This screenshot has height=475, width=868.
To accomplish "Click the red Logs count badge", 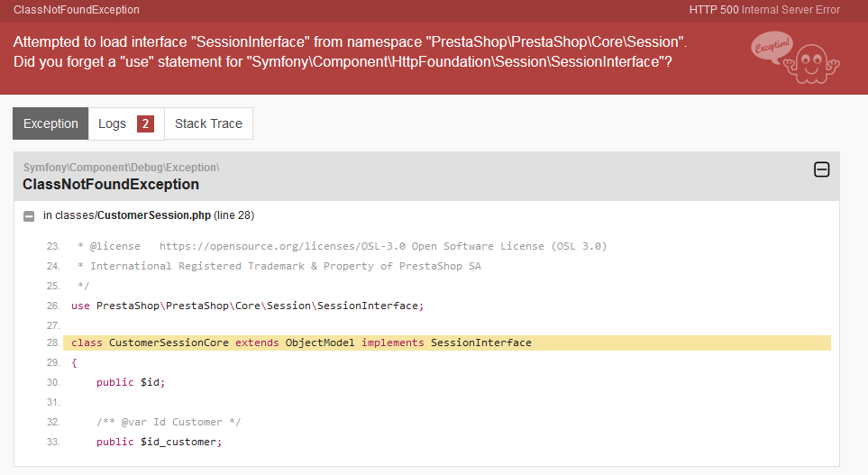I will (145, 123).
